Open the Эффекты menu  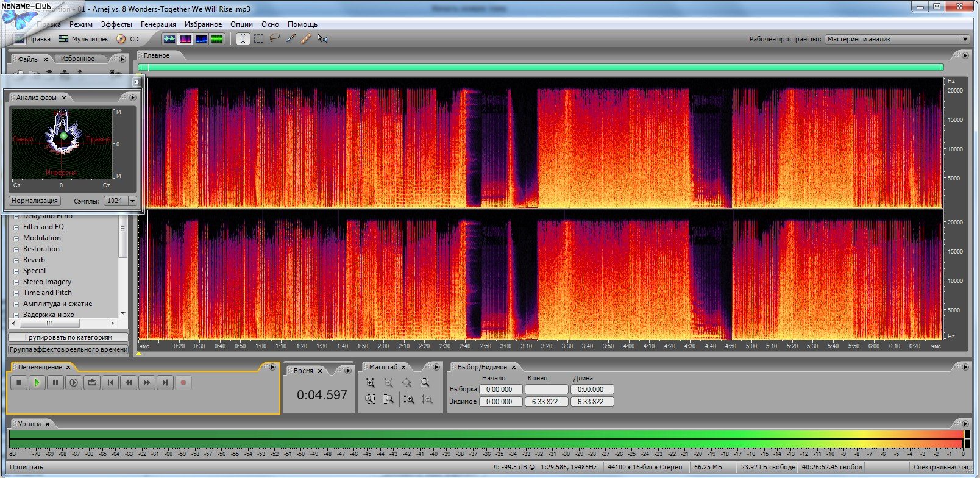click(x=116, y=24)
